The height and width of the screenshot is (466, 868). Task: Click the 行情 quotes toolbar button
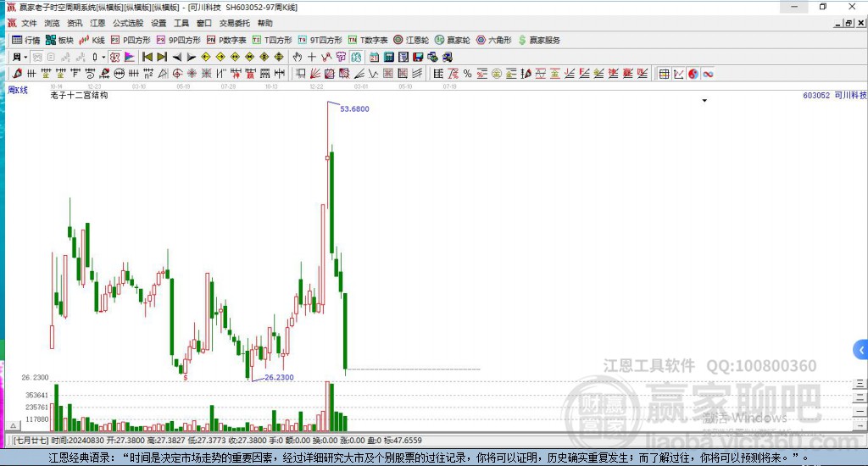26,40
